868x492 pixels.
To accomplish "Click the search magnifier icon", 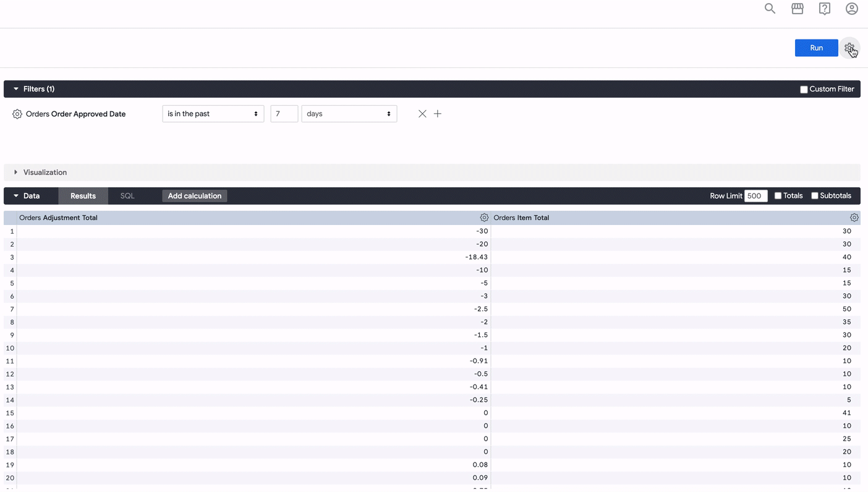I will click(770, 9).
